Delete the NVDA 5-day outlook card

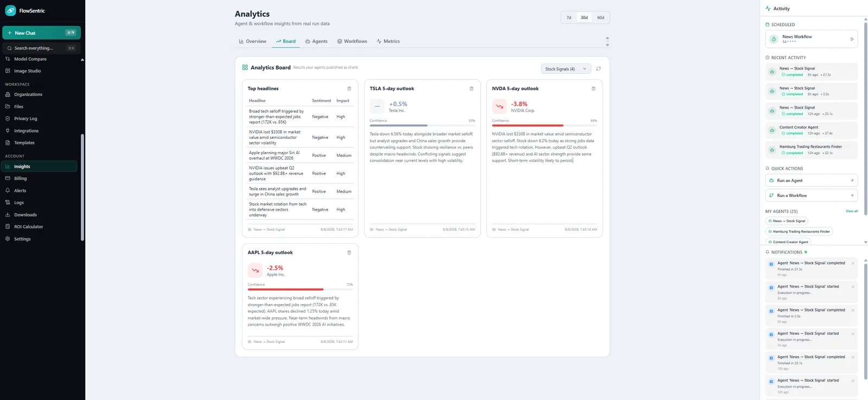(593, 88)
